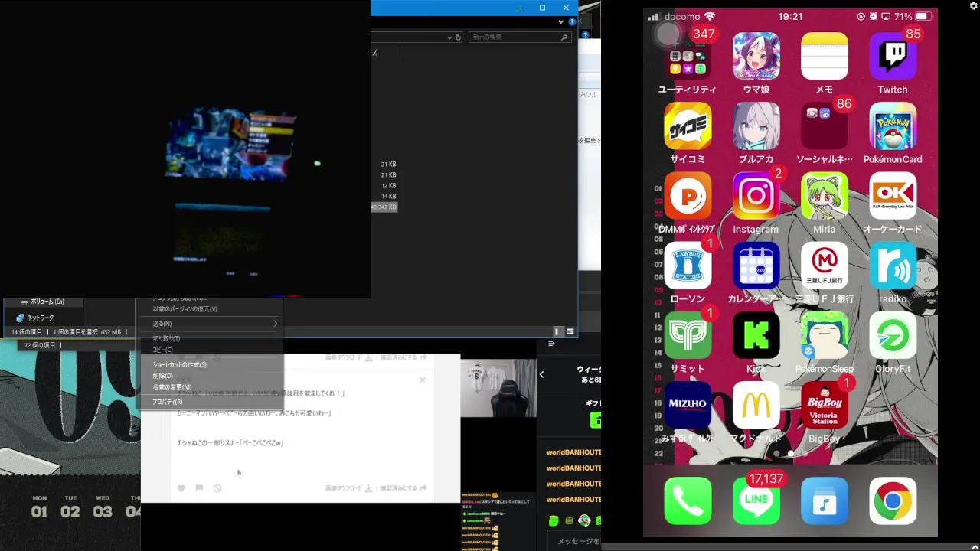Image resolution: width=980 pixels, height=551 pixels.
Task: Choose 名前の変更(M) in the context menu
Action: point(171,387)
